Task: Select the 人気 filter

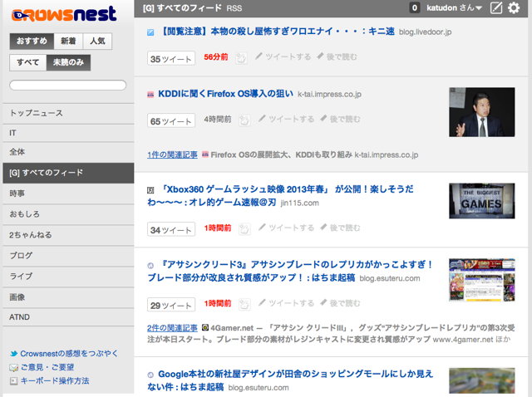Action: click(97, 41)
